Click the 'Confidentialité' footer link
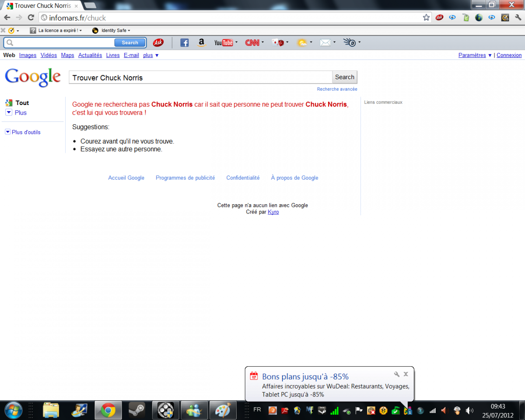Viewport: 525px width, 420px height. point(243,178)
